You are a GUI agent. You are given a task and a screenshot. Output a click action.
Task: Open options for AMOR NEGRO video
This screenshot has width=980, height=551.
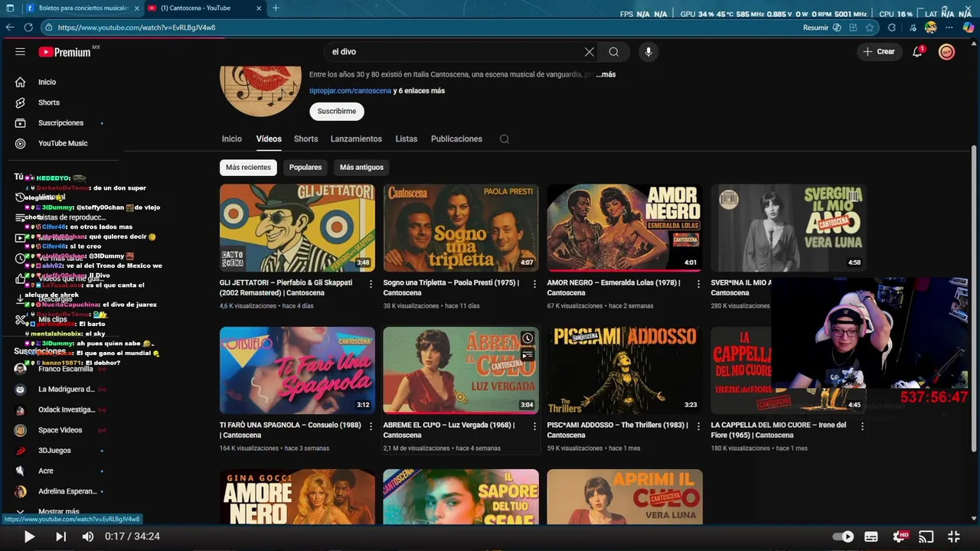(698, 284)
